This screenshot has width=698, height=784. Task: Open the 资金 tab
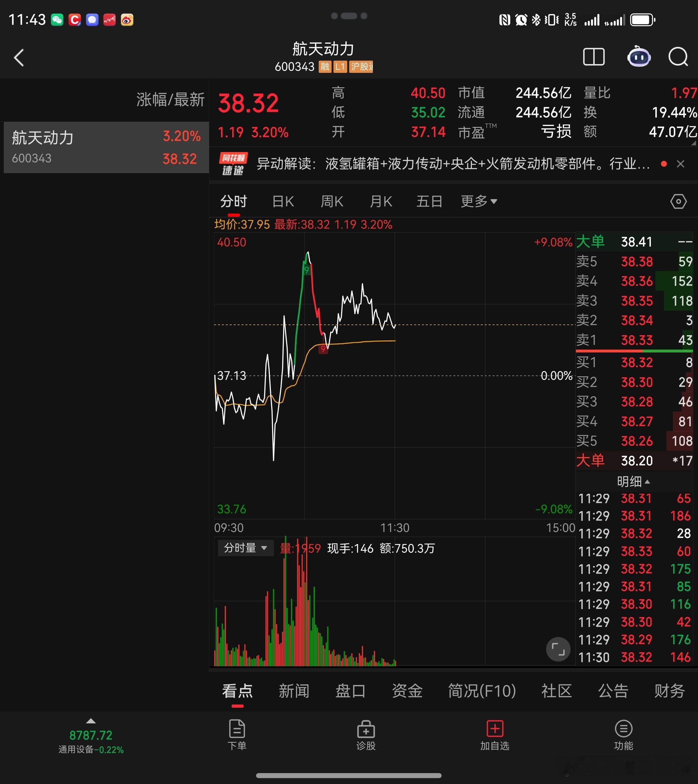[x=407, y=691]
